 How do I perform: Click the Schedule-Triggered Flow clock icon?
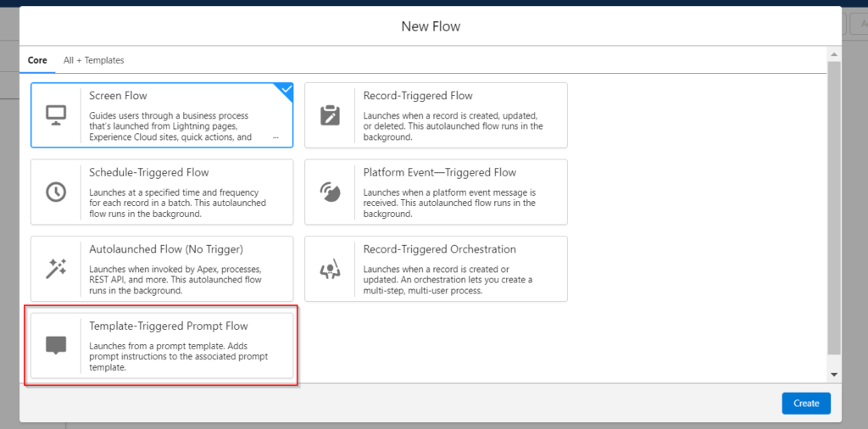coord(56,192)
